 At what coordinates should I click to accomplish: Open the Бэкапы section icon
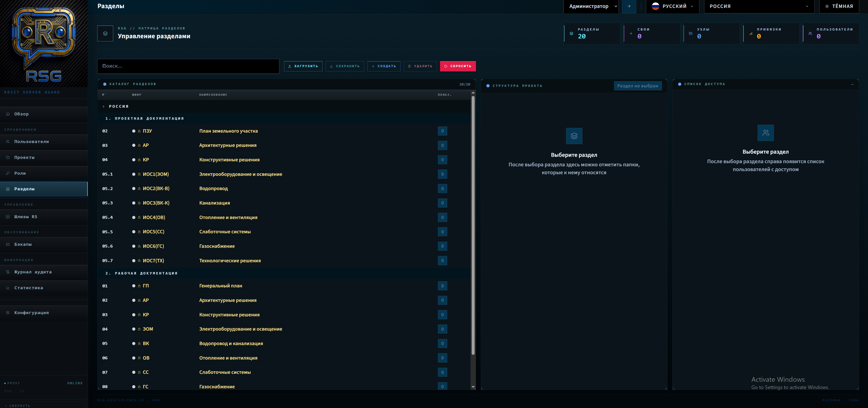point(8,244)
